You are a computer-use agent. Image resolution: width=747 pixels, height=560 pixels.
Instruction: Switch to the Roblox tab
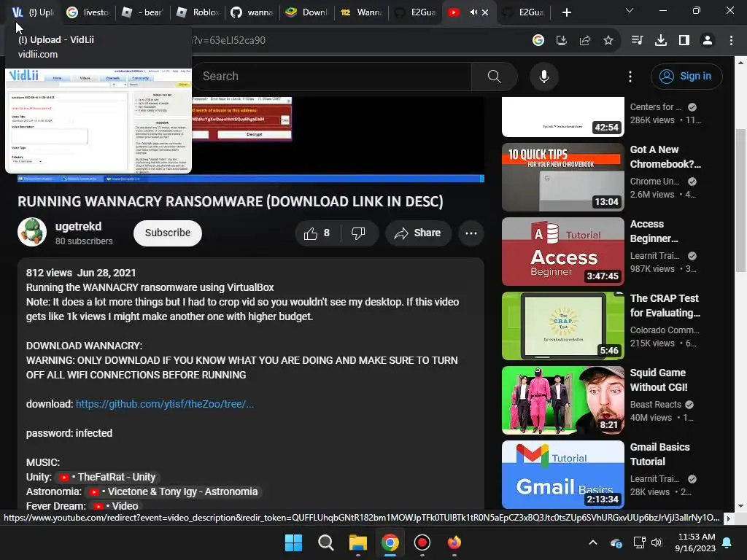(197, 12)
